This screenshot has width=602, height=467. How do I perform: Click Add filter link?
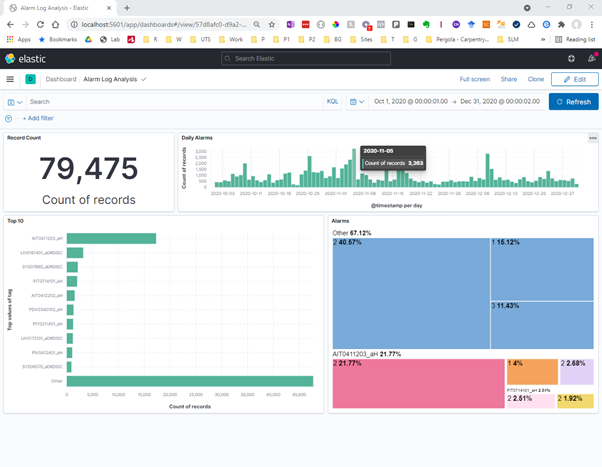(x=38, y=118)
